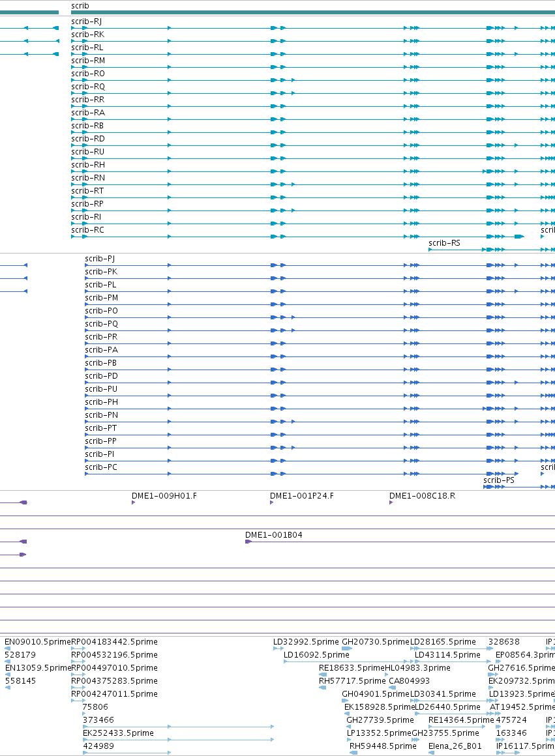Viewport: 555px width, 756px height.
Task: Click the DME1-009H01.F feature label
Action: pos(164,496)
